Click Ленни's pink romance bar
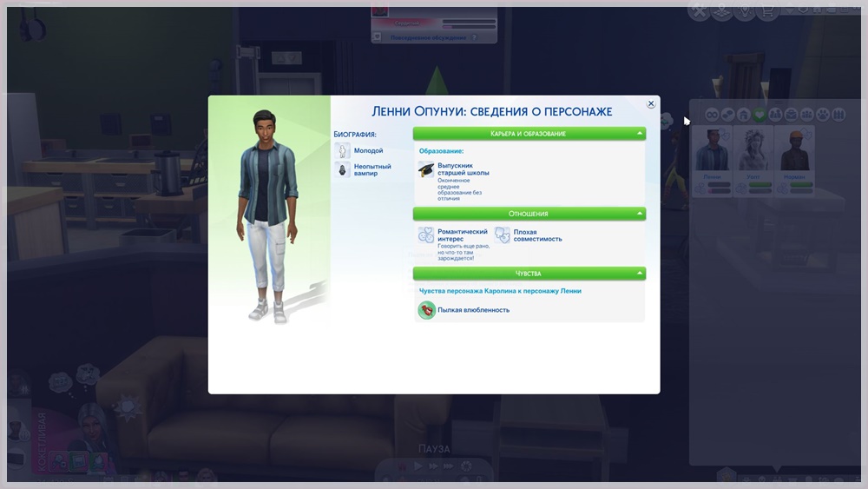 pos(719,191)
